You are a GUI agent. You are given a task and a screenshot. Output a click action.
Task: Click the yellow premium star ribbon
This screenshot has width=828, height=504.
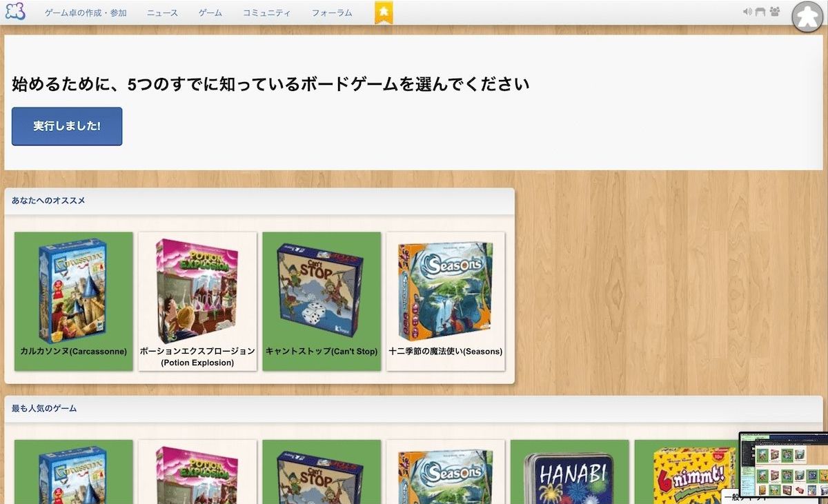[384, 12]
